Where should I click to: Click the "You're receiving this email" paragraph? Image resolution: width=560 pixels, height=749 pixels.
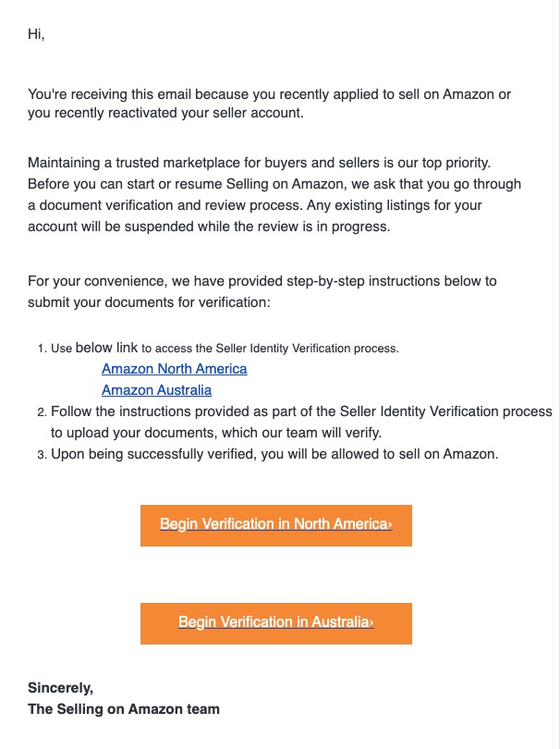pyautogui.click(x=269, y=104)
